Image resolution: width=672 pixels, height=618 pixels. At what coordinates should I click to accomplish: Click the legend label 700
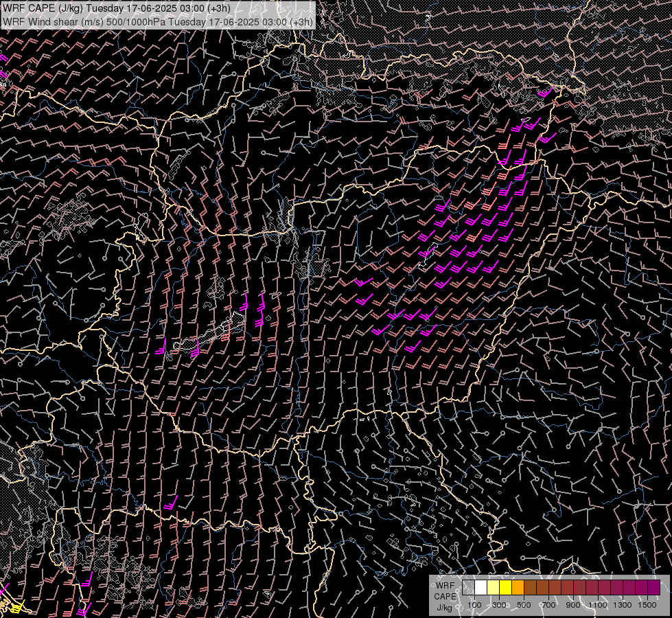[548, 605]
